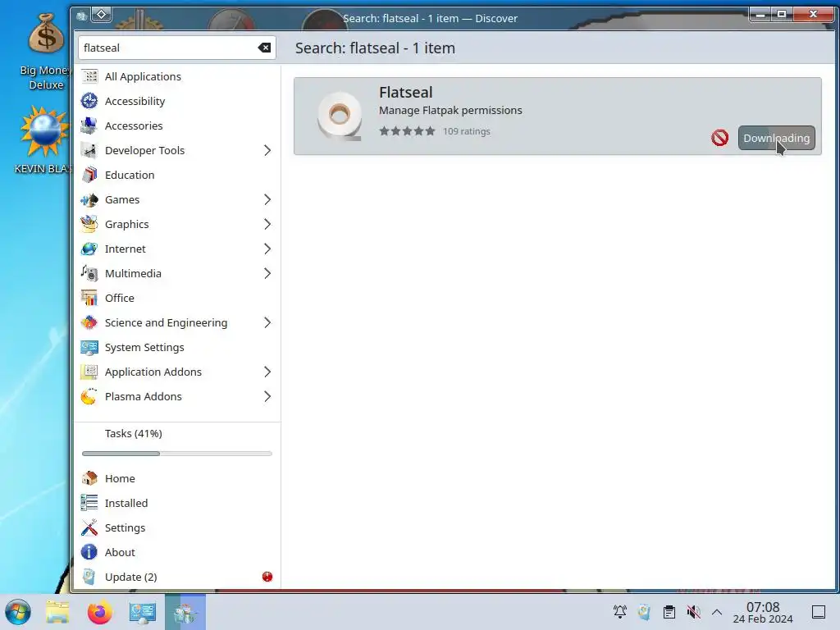The width and height of the screenshot is (840, 630).
Task: Cancel the Flatseal download
Action: 720,138
